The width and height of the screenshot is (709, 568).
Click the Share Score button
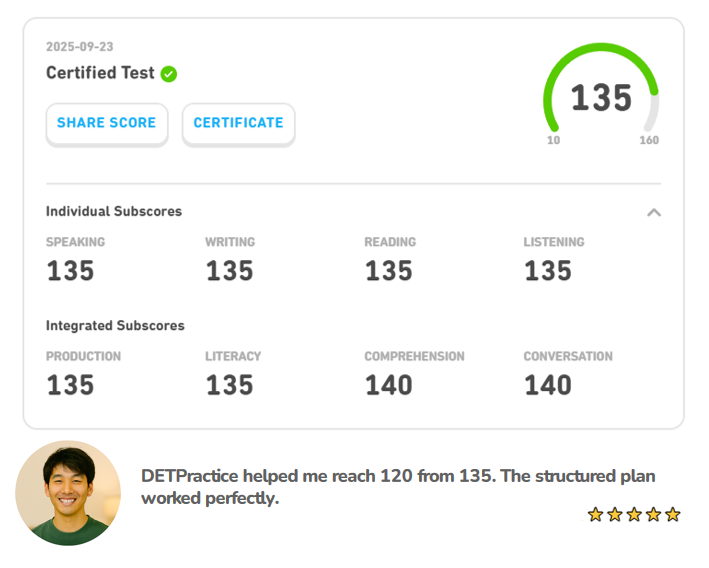(106, 123)
